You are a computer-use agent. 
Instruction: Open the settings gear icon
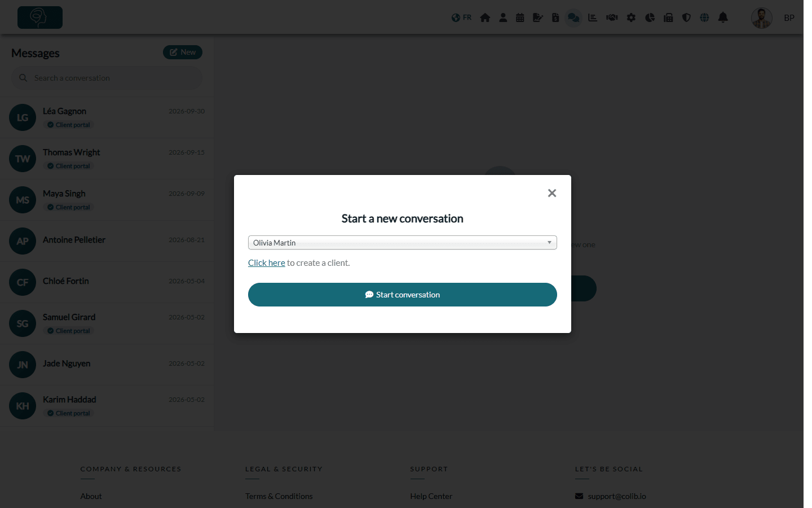(x=631, y=17)
